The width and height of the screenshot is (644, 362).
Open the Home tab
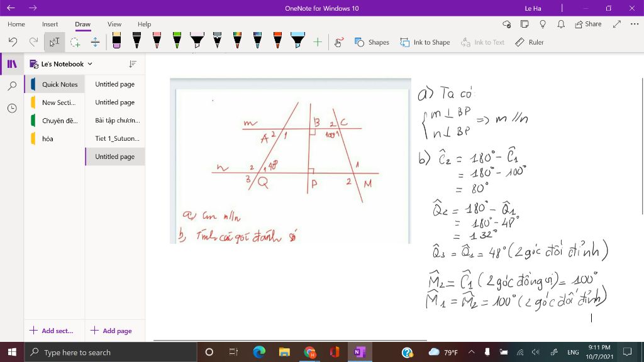(16, 25)
